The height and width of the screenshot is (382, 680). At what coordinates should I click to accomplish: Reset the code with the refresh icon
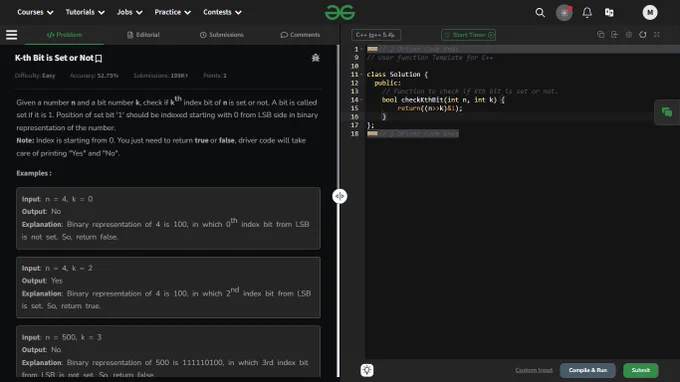coord(643,35)
